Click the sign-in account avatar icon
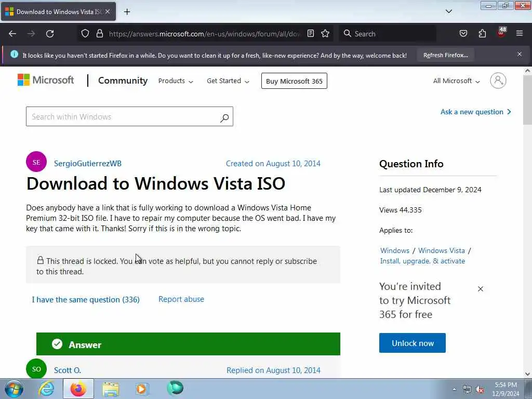Image resolution: width=532 pixels, height=399 pixels. coord(498,81)
